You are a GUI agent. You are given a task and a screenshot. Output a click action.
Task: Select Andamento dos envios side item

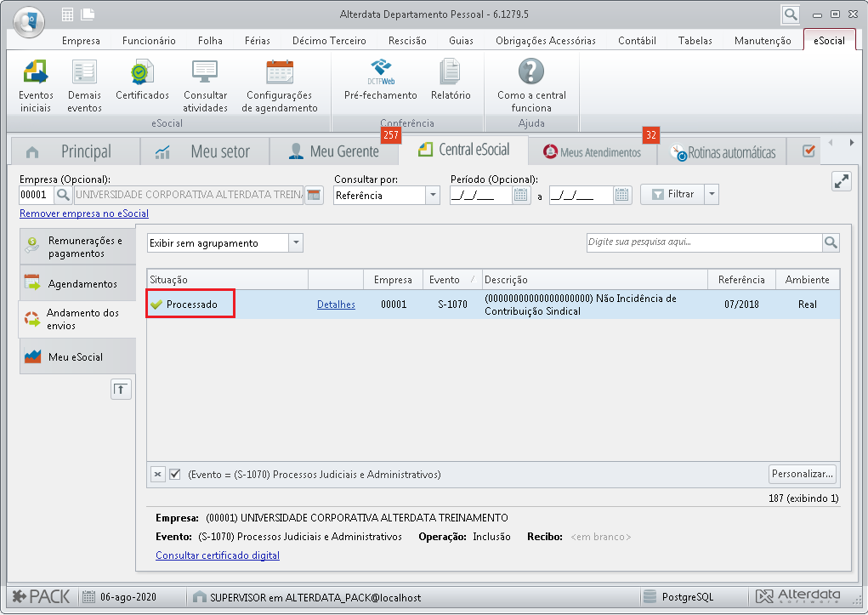tap(77, 319)
